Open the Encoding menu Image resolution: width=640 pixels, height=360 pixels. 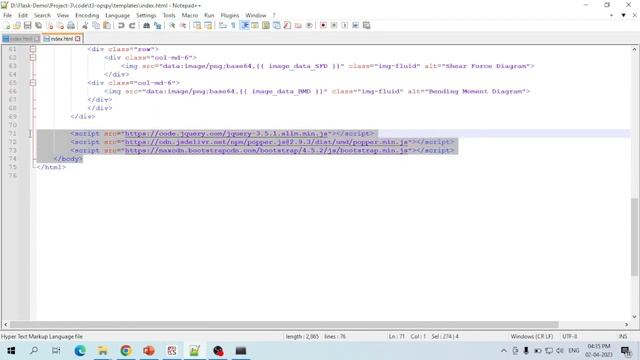(x=87, y=15)
